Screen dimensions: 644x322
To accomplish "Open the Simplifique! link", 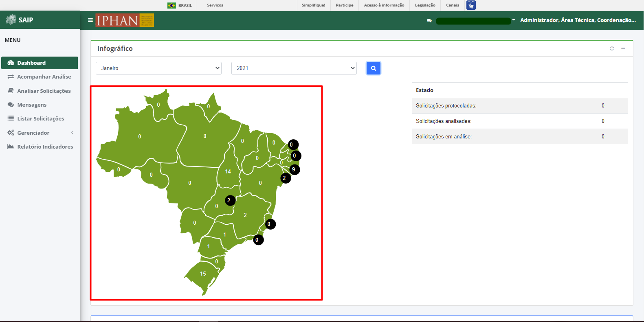I will point(313,5).
